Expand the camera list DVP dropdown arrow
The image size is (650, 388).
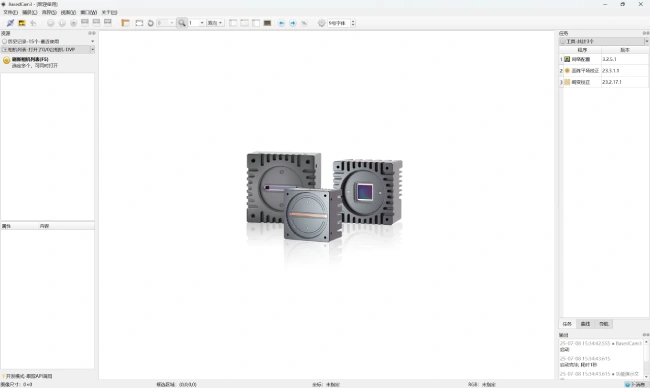tap(92, 50)
